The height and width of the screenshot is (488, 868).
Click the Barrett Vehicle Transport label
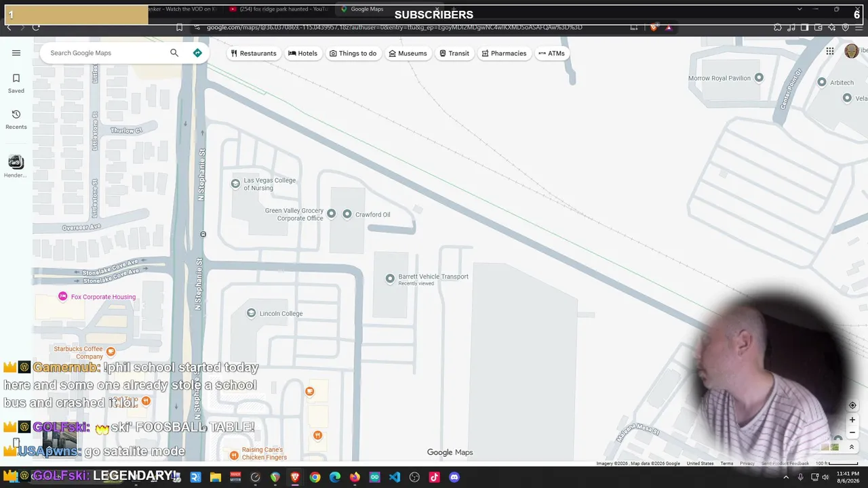coord(433,277)
